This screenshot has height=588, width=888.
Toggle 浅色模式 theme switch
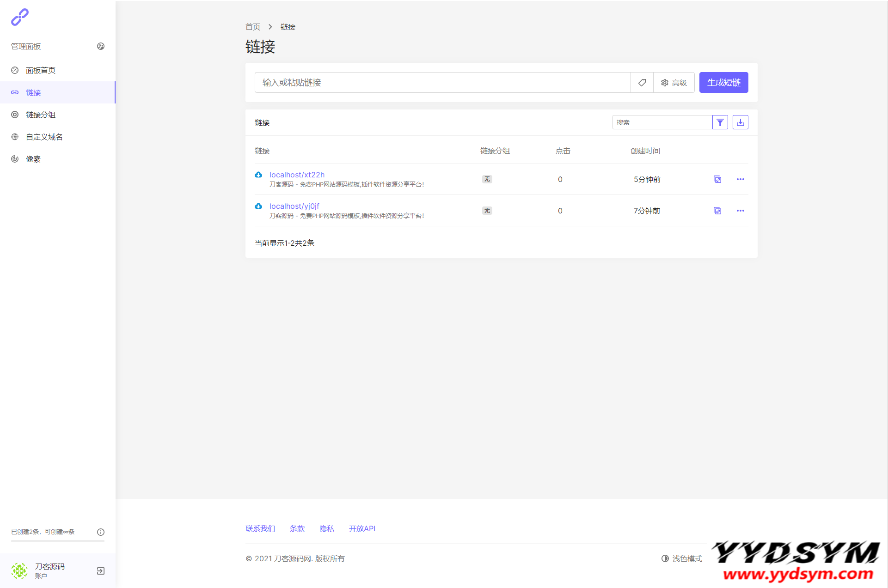(x=681, y=558)
